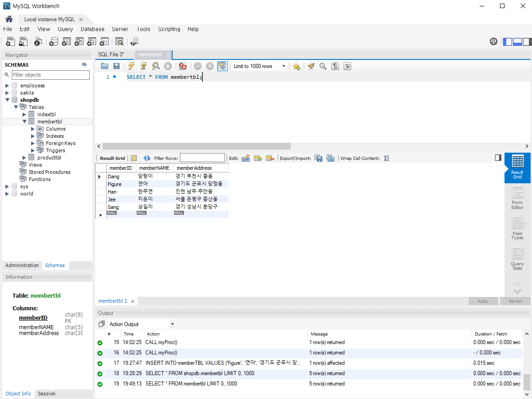Viewport: 532px width, 399px height.
Task: Open the Query menu
Action: coord(65,29)
